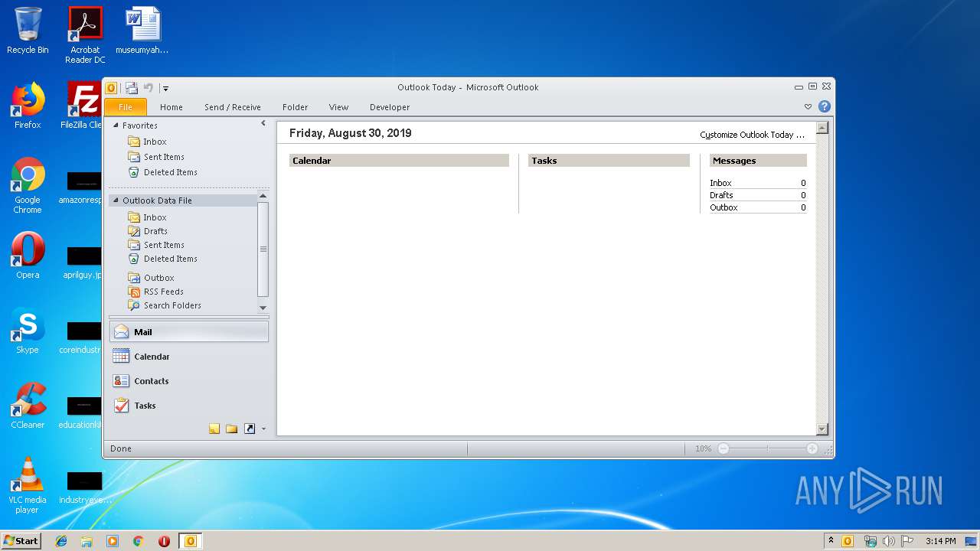Select VLC media player desktop shortcut
Screen dimensions: 980x551
[28, 485]
